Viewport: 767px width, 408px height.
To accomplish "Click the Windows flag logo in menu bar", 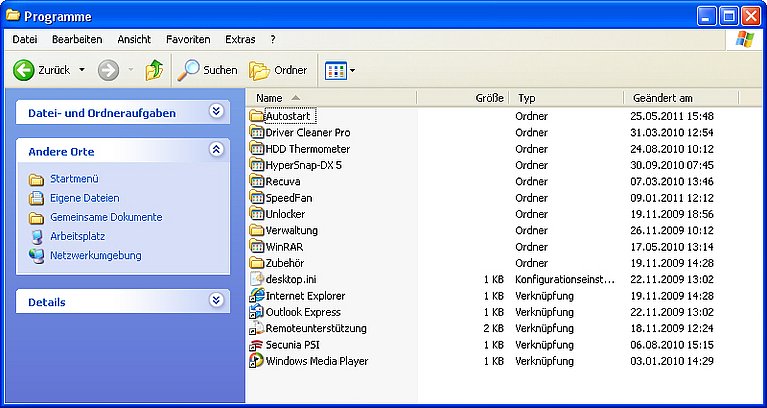I will click(x=744, y=40).
